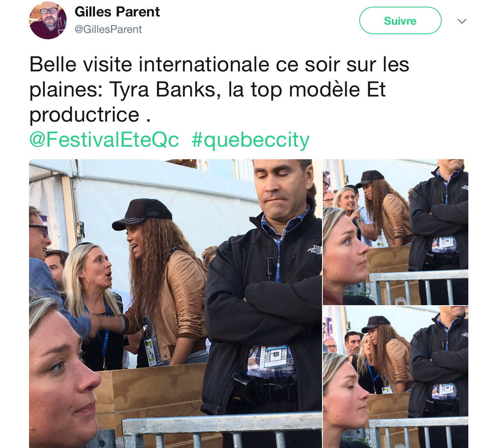Open the @GillesParent handle link
This screenshot has width=495, height=448.
pyautogui.click(x=108, y=29)
